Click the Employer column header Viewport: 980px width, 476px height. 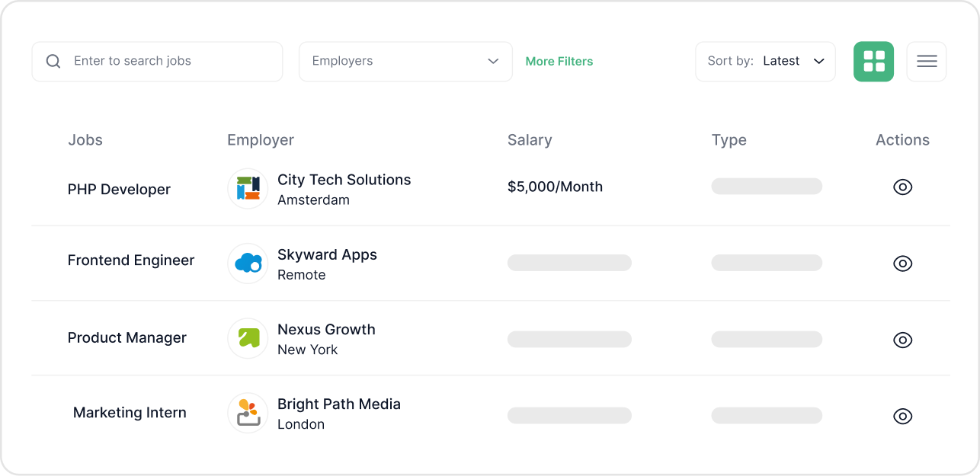[x=261, y=140]
